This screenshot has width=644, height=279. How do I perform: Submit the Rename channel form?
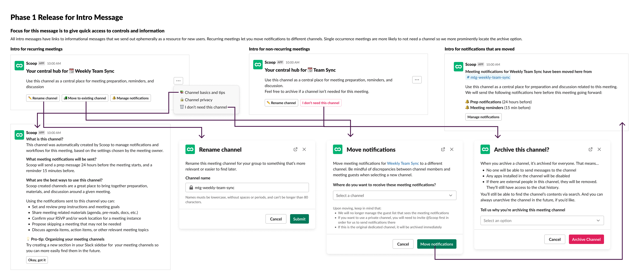299,219
